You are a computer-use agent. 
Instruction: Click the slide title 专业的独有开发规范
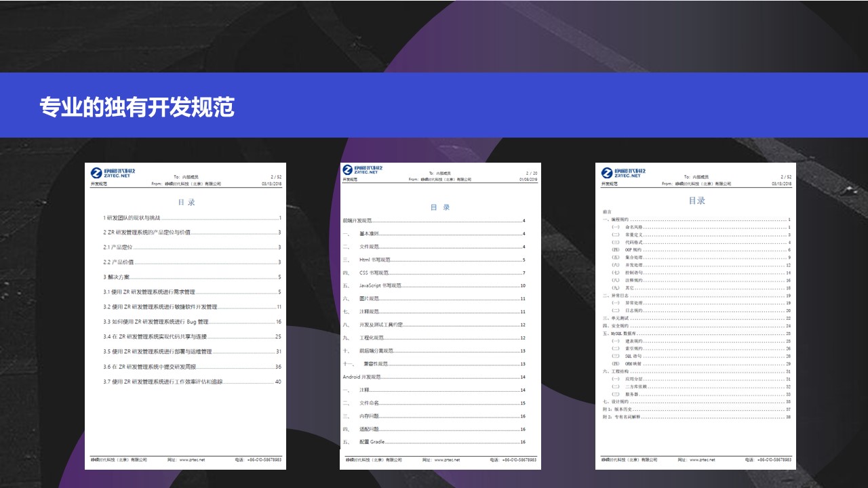[x=137, y=107]
